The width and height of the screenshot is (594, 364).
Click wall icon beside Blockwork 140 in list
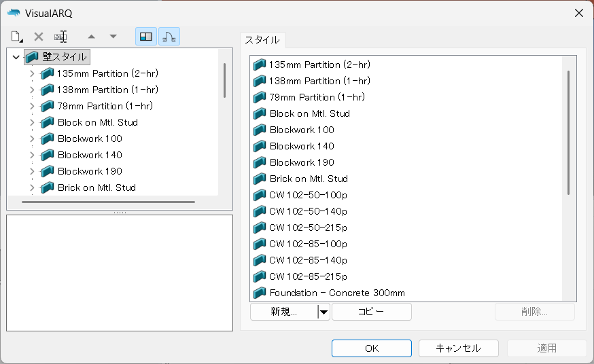tap(260, 146)
